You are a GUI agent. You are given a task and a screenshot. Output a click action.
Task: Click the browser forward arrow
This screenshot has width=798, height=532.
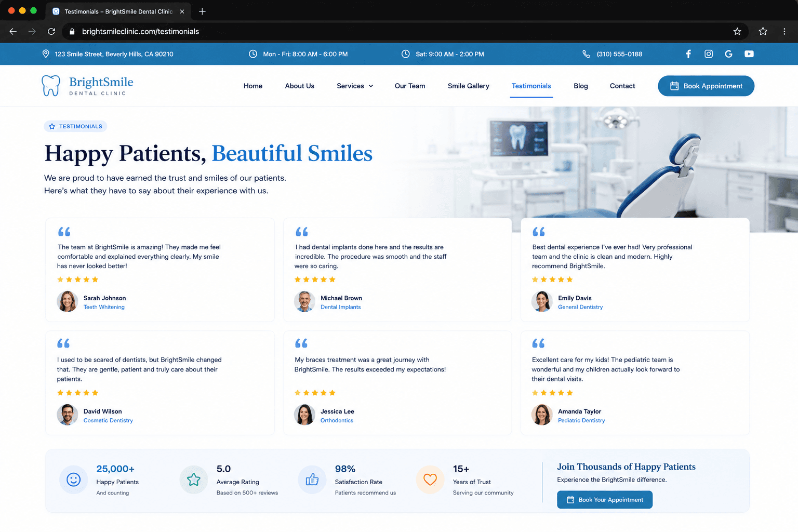pyautogui.click(x=32, y=32)
